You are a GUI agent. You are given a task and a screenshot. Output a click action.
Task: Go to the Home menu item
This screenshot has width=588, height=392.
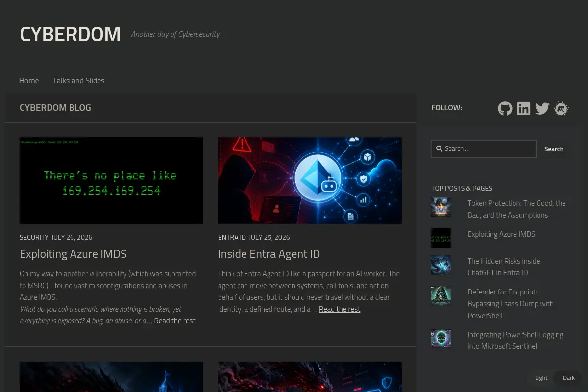[x=29, y=81]
